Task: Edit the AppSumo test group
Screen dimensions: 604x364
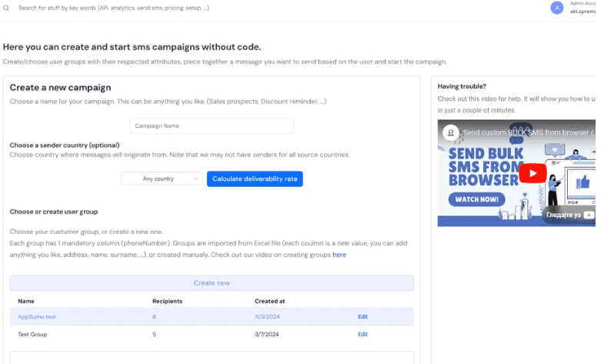Action: pyautogui.click(x=362, y=316)
